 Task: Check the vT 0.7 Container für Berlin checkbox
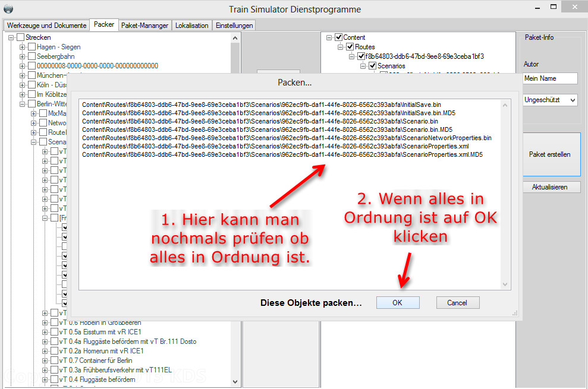click(x=54, y=360)
